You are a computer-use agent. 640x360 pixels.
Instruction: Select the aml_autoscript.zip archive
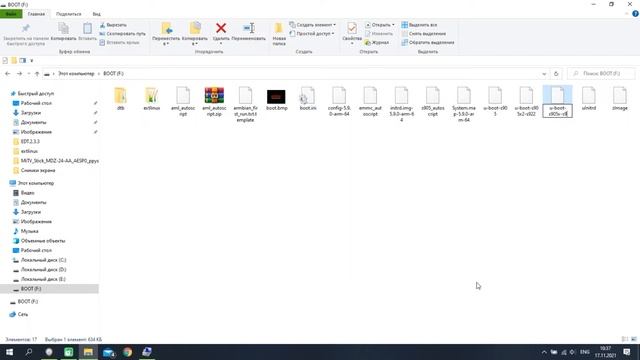point(214,102)
